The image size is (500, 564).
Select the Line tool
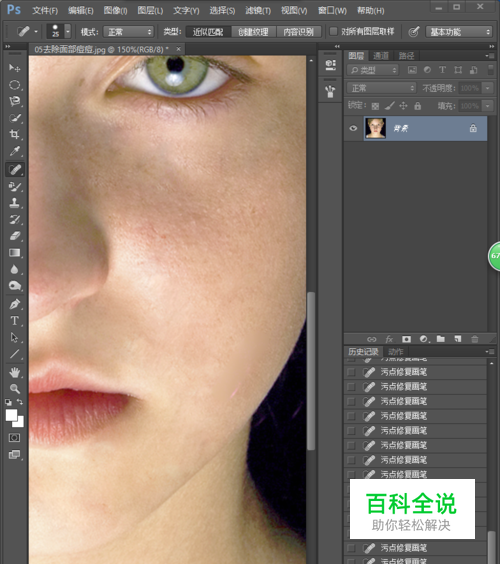click(x=14, y=354)
